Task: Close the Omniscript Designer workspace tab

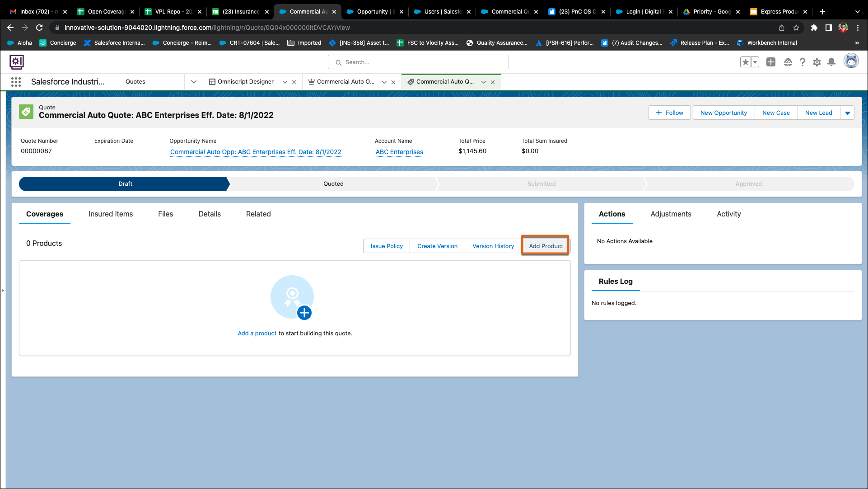Action: tap(294, 82)
